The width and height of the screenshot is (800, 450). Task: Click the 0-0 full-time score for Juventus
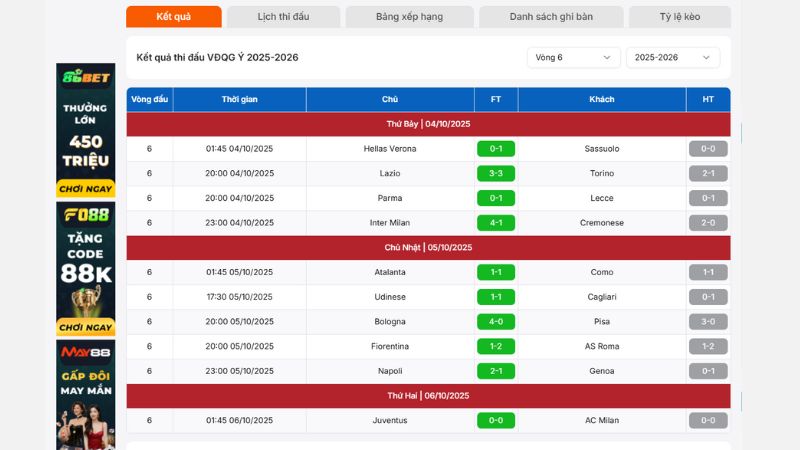496,421
